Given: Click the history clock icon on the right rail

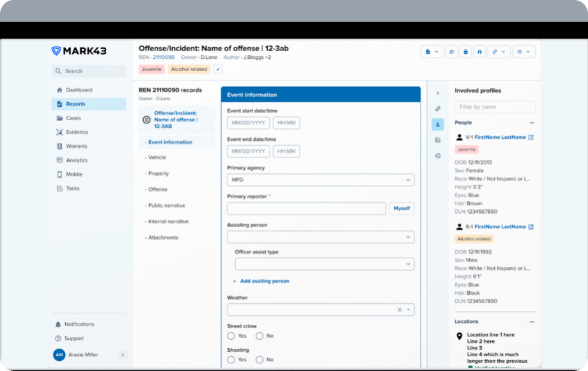Looking at the screenshot, I should (x=438, y=156).
